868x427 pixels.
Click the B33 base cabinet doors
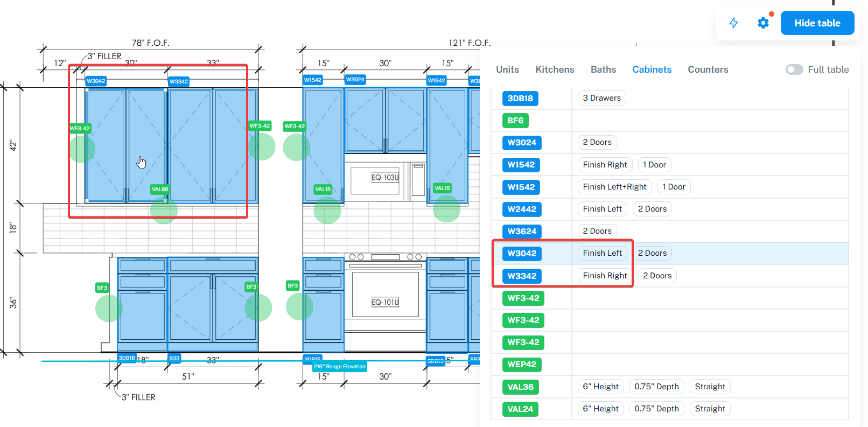(213, 307)
